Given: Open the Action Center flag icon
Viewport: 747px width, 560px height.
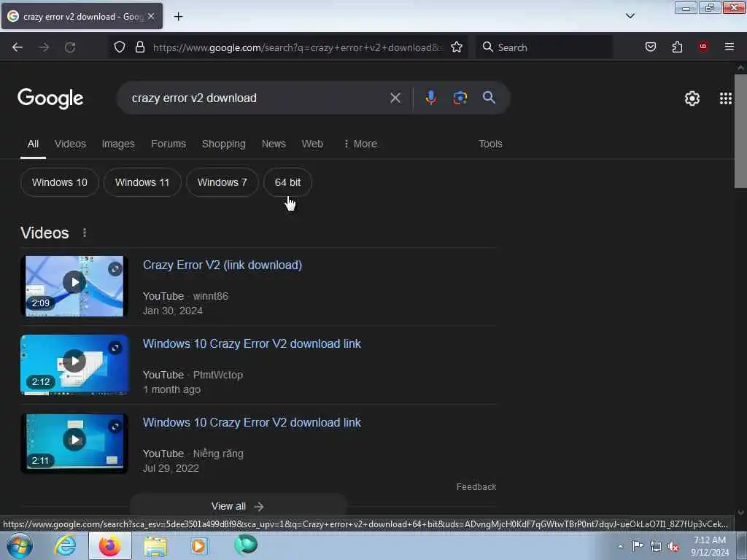Looking at the screenshot, I should [638, 545].
